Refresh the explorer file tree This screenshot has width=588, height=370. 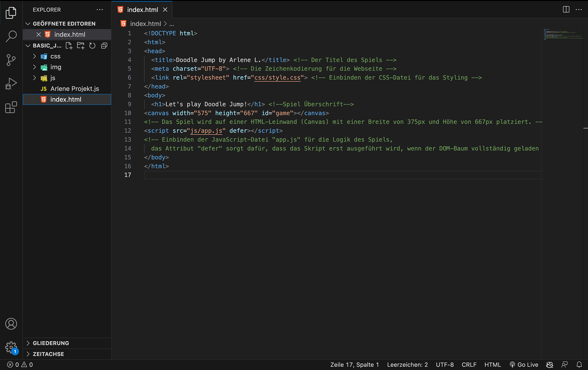point(92,46)
